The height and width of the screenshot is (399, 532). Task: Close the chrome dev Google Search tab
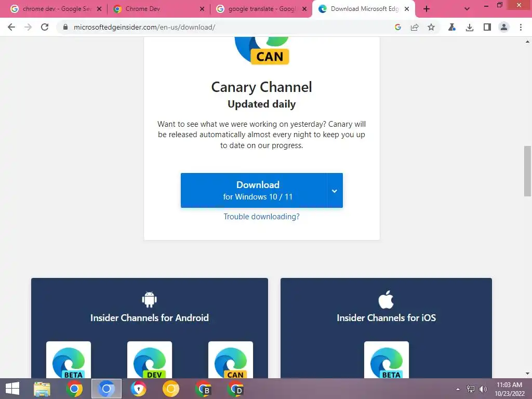point(99,9)
